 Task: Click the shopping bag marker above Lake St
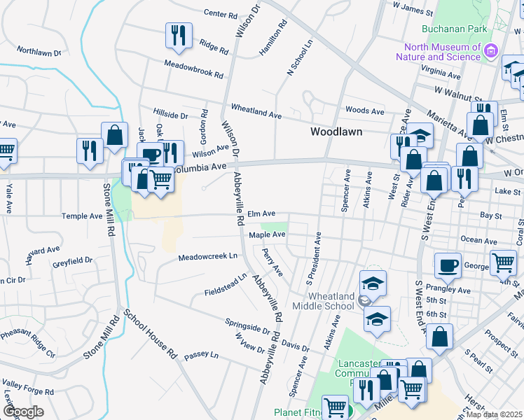469,157
